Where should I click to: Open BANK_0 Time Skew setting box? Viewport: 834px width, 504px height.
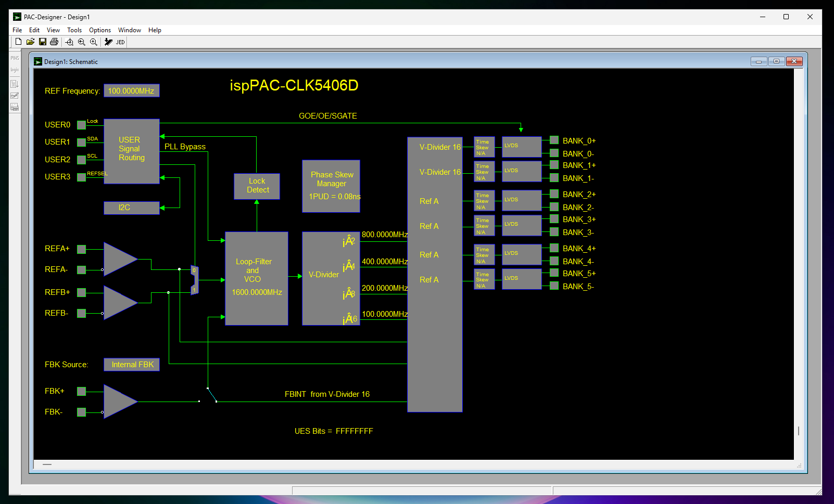pyautogui.click(x=484, y=147)
